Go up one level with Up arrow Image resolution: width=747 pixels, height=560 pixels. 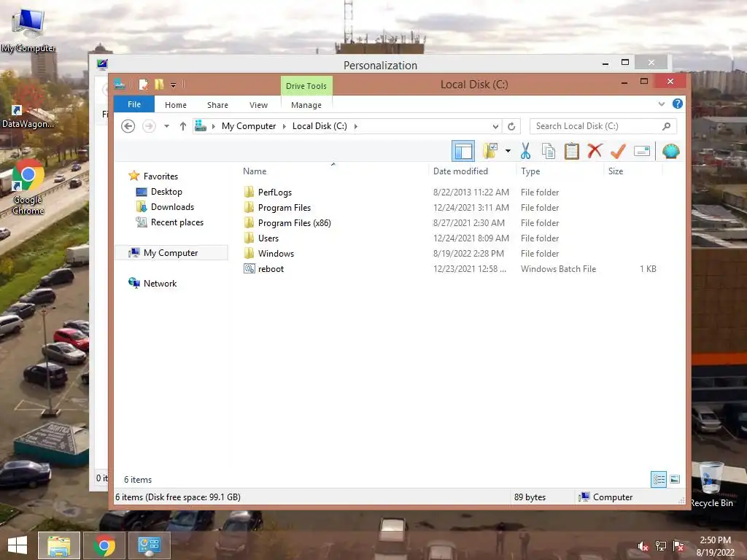pos(183,126)
